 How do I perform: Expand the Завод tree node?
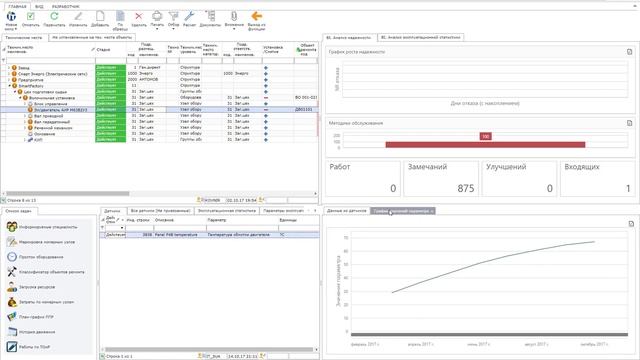9,68
